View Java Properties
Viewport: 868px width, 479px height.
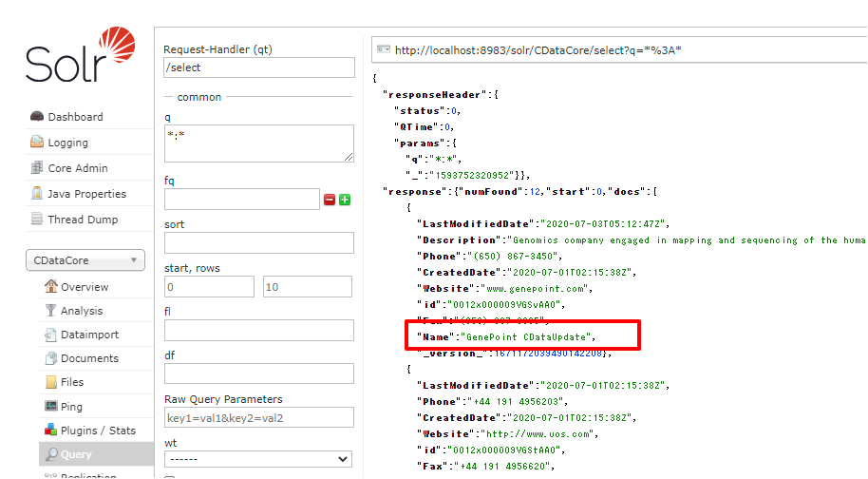[x=86, y=194]
